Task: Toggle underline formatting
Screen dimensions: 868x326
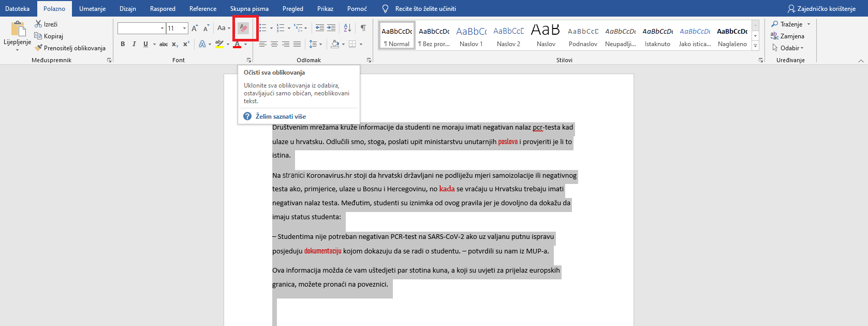Action: click(145, 44)
